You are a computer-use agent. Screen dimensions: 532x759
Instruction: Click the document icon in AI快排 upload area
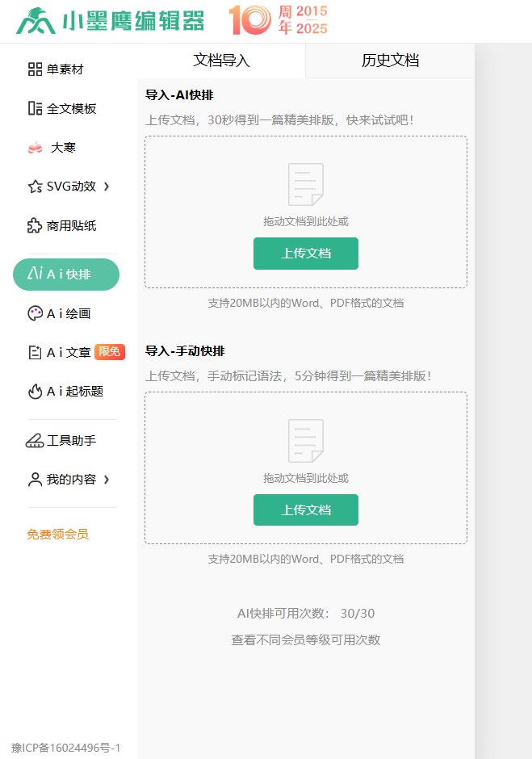[306, 184]
